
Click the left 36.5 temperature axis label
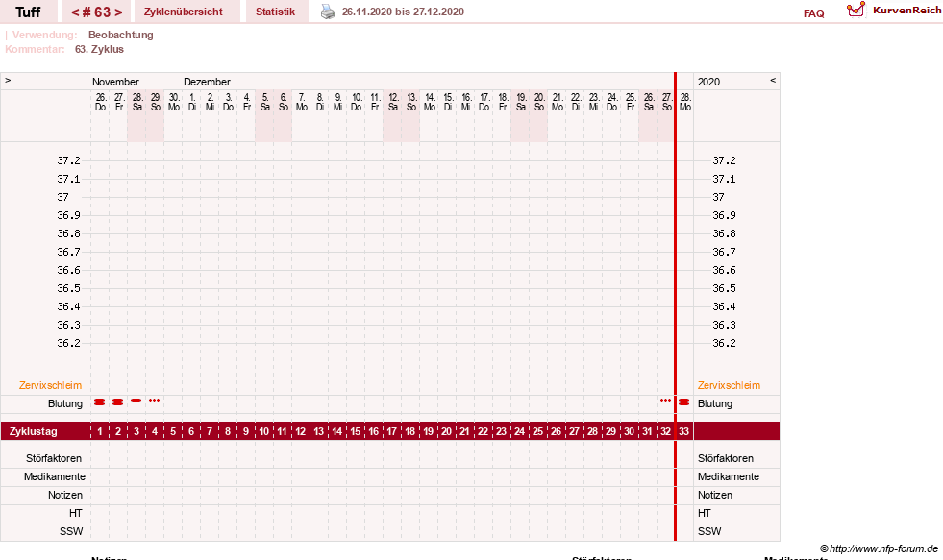point(68,288)
